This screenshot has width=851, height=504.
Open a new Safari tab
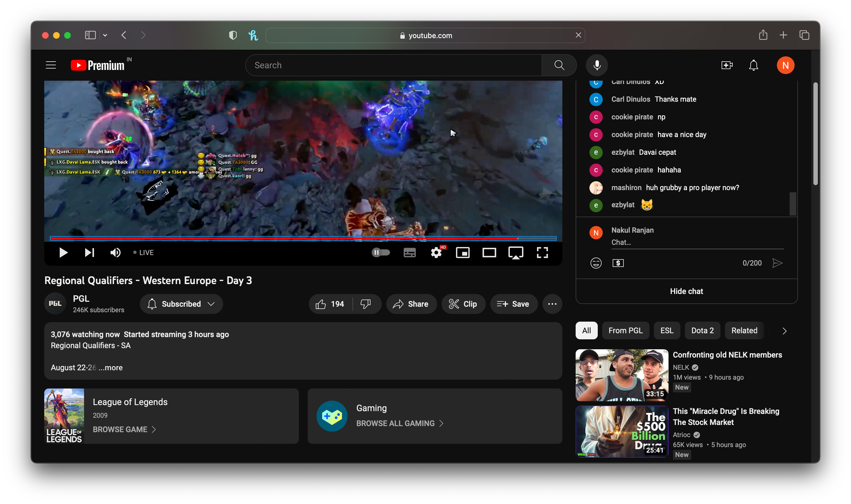(783, 35)
